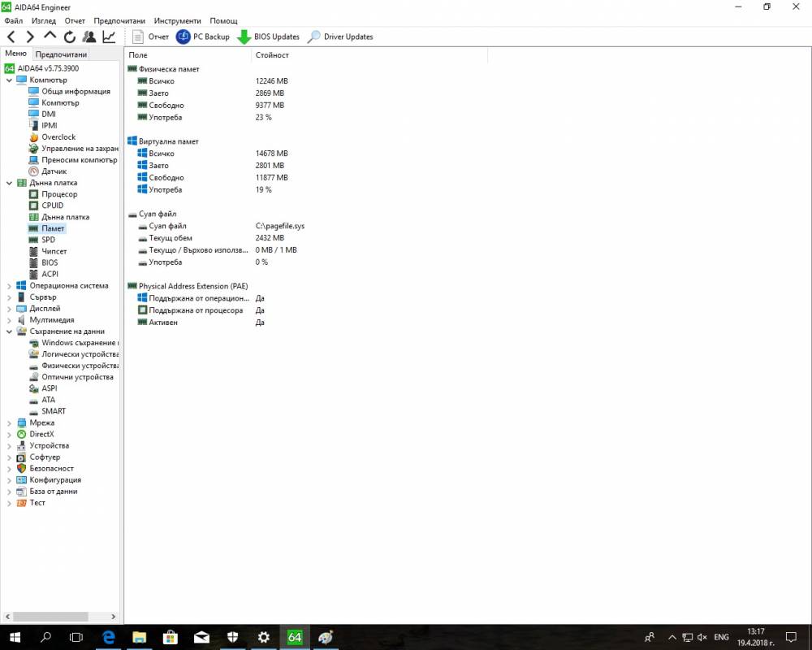Open Settings gear in the taskbar
Screen dimensions: 812x650
pyautogui.click(x=264, y=637)
